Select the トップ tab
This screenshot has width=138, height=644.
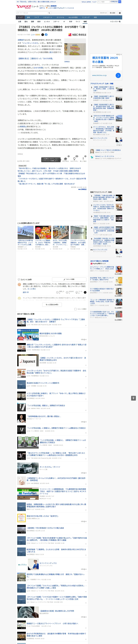coord(20,17)
